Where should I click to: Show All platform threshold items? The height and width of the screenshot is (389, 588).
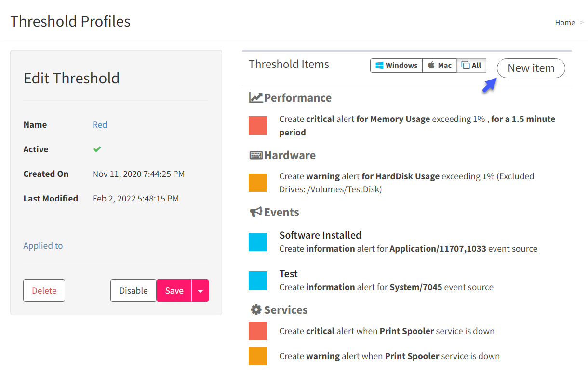[471, 66]
